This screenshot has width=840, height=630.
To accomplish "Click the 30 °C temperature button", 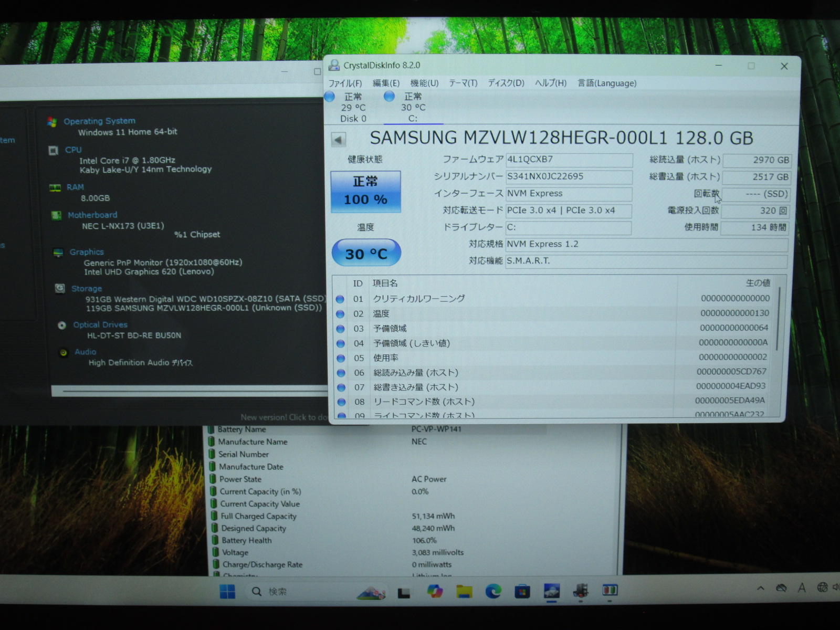I will point(366,254).
